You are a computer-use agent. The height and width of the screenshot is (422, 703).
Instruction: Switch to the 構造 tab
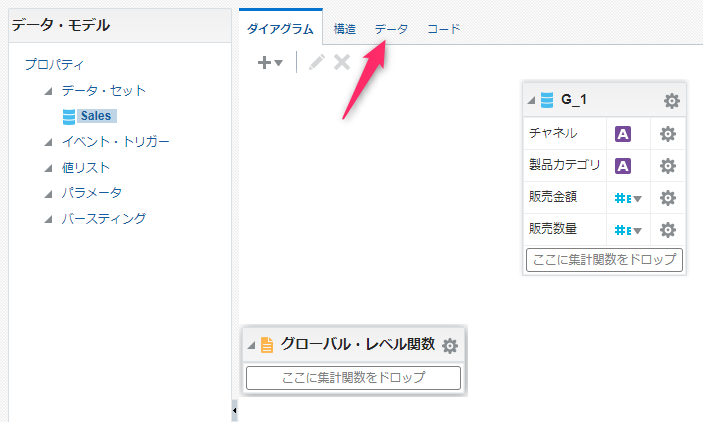pos(344,29)
